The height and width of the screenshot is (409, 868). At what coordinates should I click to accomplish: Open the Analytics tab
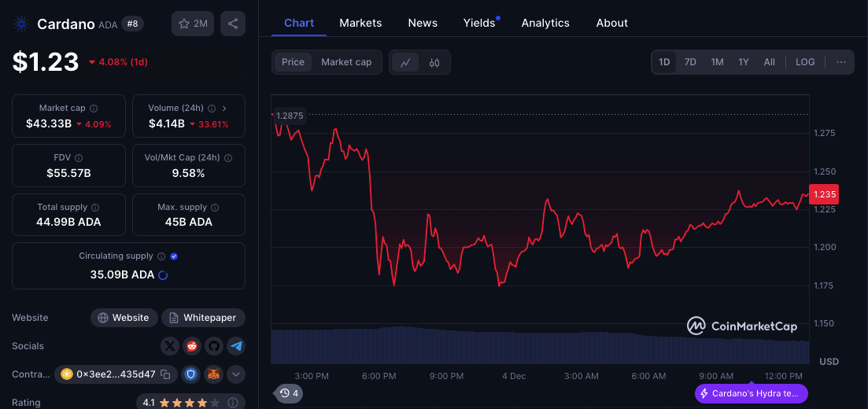click(x=545, y=23)
